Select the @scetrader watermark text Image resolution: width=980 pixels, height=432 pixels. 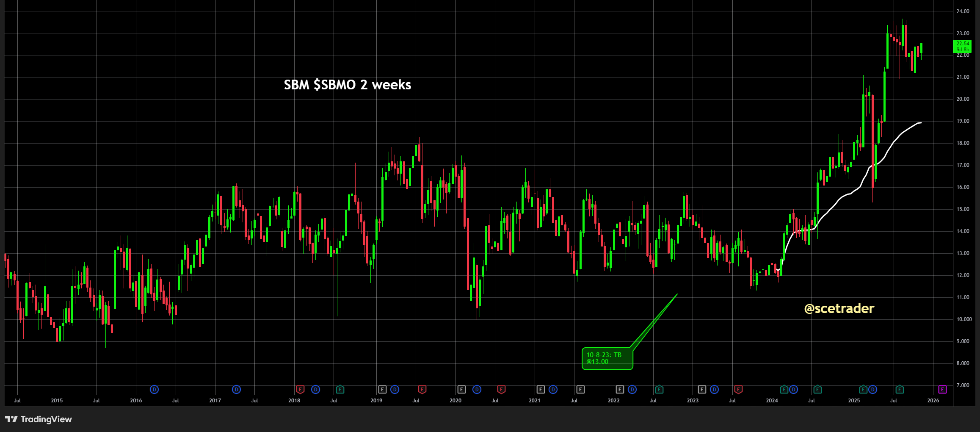[839, 308]
